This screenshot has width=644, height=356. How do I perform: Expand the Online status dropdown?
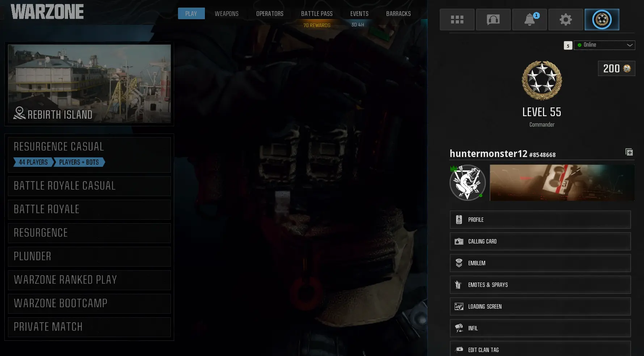[604, 45]
